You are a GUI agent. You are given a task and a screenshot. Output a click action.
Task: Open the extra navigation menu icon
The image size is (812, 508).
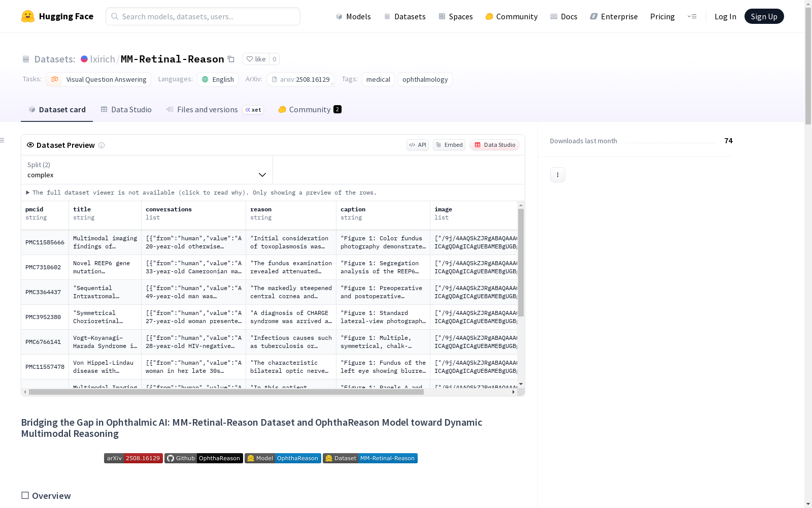[x=692, y=16]
